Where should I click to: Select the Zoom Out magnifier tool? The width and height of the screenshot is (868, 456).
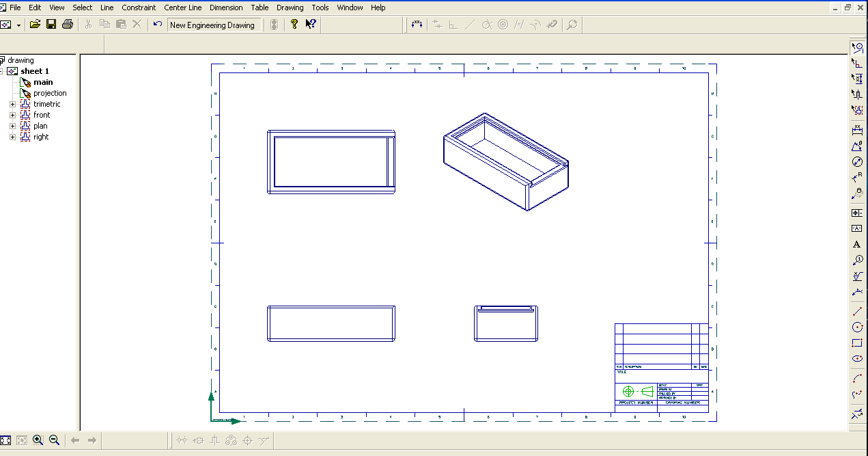(54, 440)
